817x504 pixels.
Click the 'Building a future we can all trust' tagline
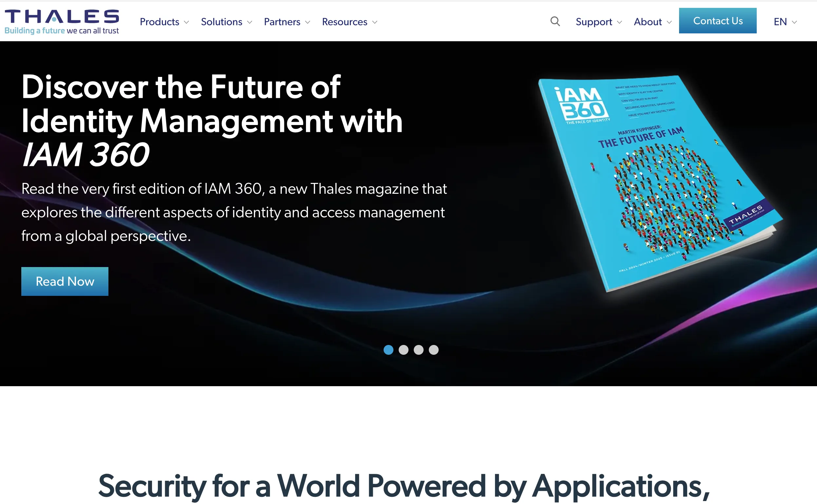click(62, 31)
